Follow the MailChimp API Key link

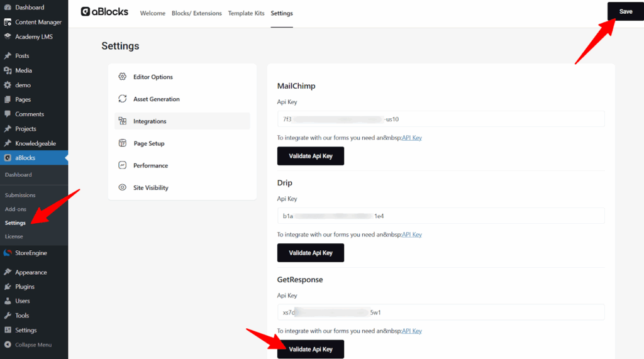pyautogui.click(x=412, y=138)
